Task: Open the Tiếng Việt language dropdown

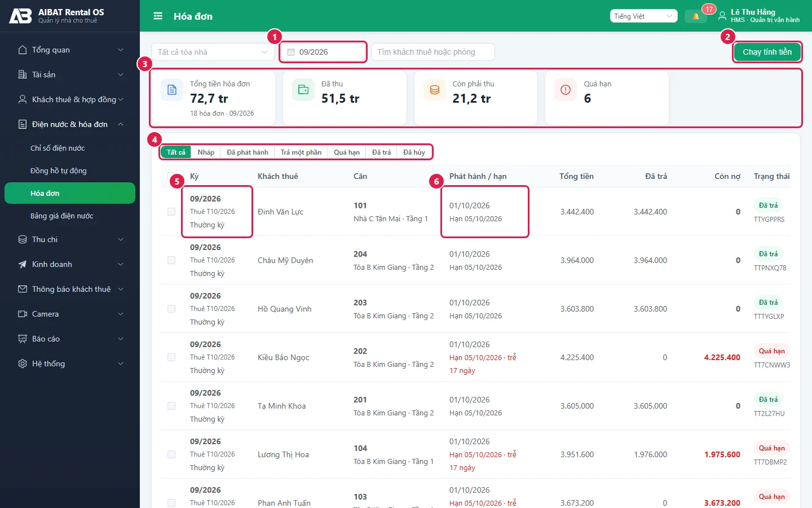Action: click(643, 16)
